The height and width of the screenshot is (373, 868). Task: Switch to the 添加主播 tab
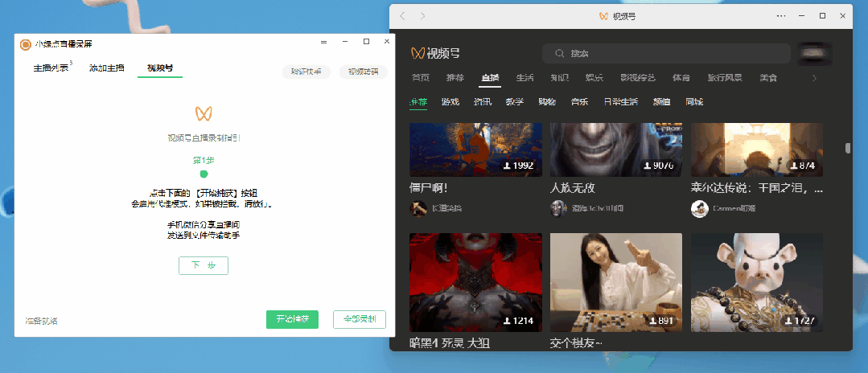[106, 68]
